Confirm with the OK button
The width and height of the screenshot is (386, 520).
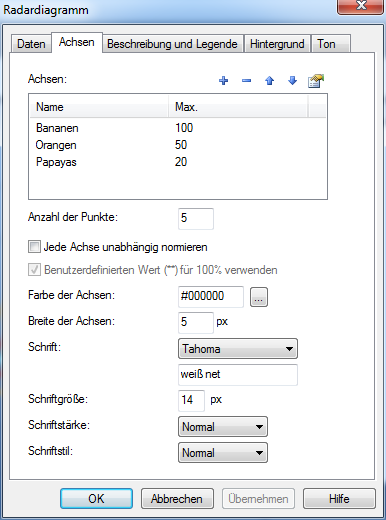tap(96, 498)
